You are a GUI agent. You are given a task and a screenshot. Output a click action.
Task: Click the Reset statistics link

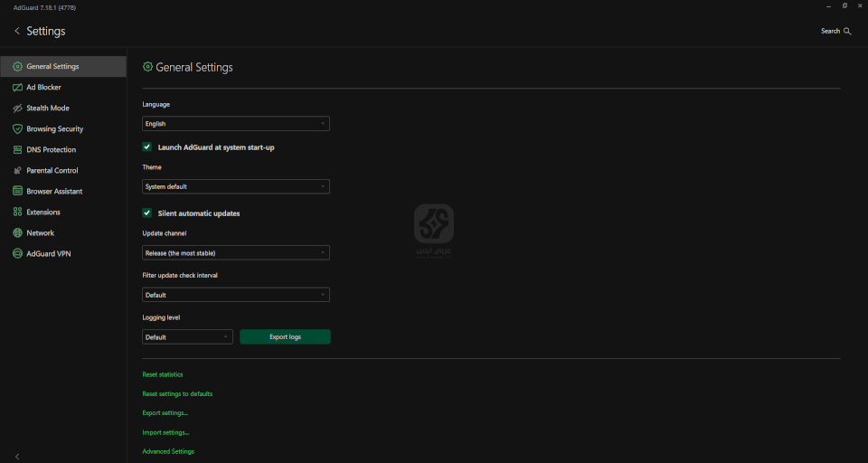(x=162, y=375)
